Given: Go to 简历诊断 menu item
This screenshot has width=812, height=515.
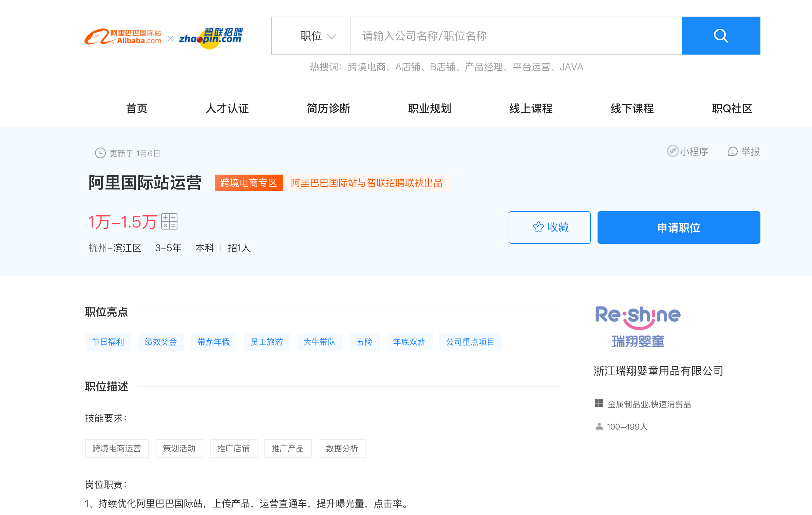Looking at the screenshot, I should (328, 108).
